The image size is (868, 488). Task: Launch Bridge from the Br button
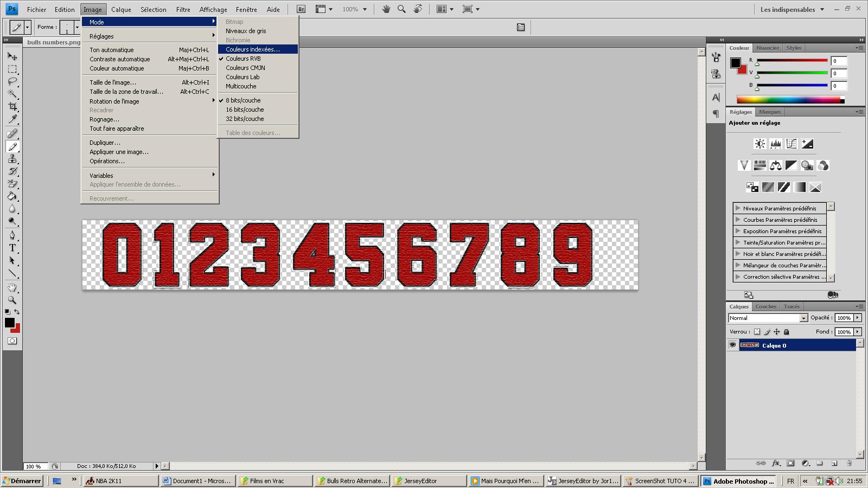301,9
